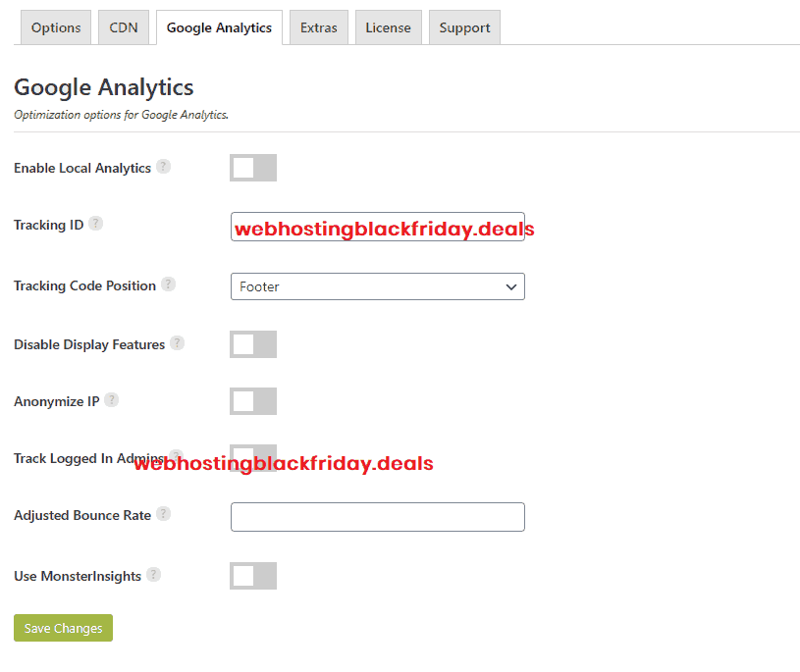This screenshot has width=800, height=672.
Task: Turn on Use MonsterInsights switch
Action: coord(253,576)
